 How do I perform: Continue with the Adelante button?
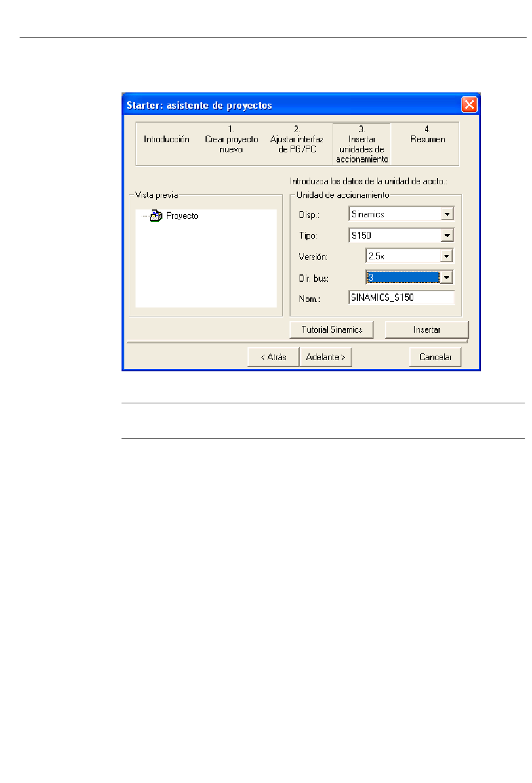(x=326, y=357)
